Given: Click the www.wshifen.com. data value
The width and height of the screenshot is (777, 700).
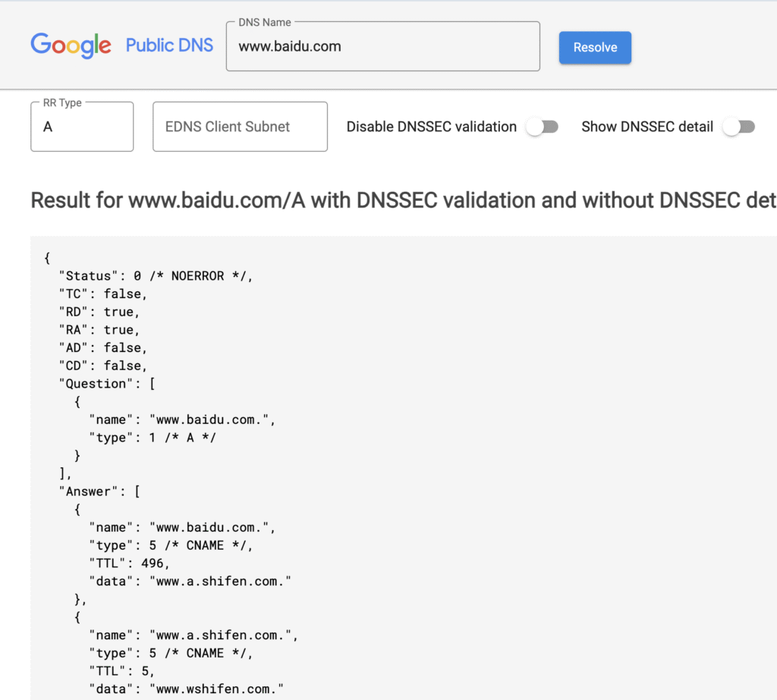Looking at the screenshot, I should (x=218, y=689).
